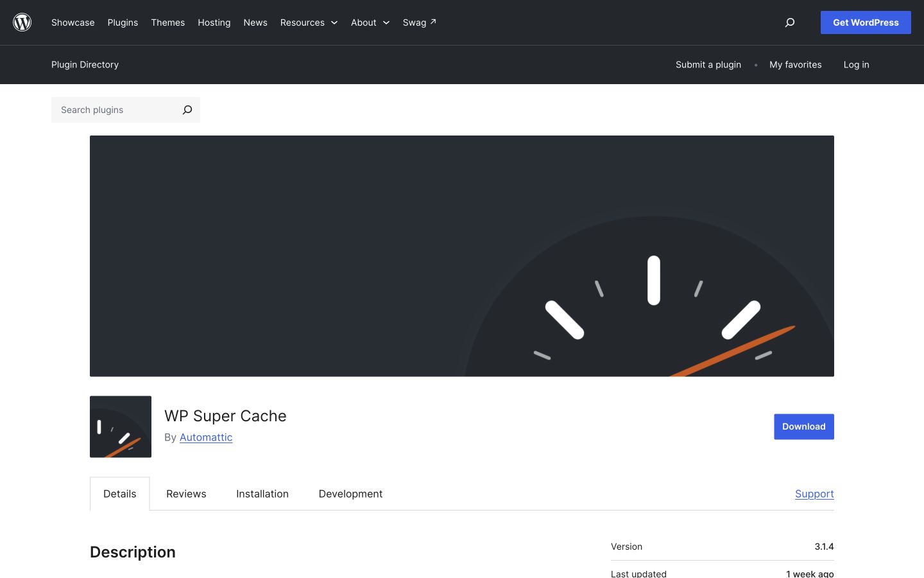
Task: Open the Hosting menu item
Action: [214, 22]
